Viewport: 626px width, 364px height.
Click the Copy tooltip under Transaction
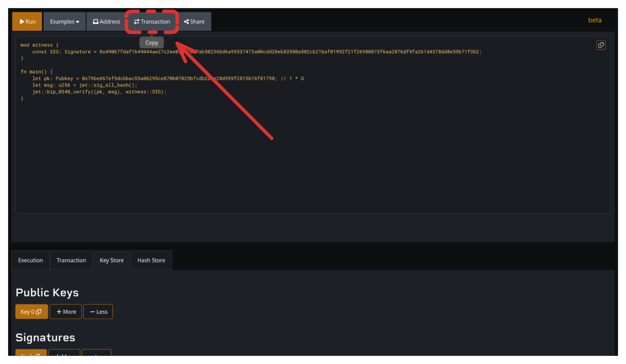tap(152, 43)
